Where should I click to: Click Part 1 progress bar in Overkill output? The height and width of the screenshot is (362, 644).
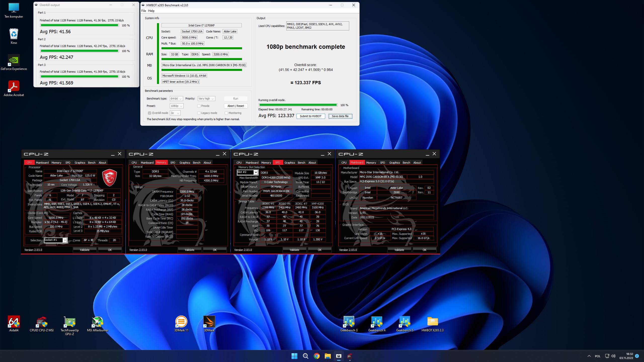(79, 25)
